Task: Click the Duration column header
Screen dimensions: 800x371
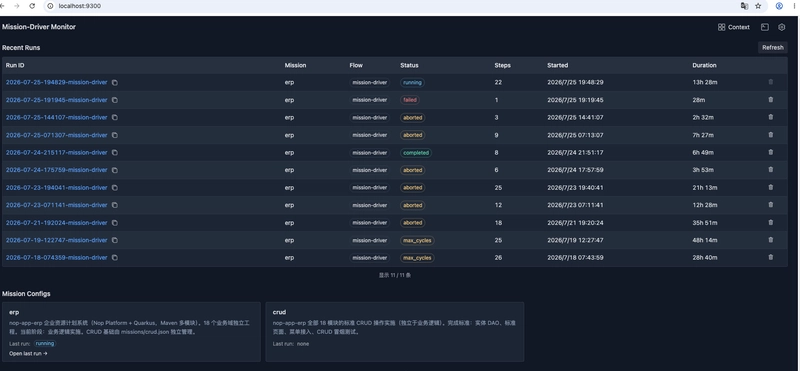Action: (704, 65)
